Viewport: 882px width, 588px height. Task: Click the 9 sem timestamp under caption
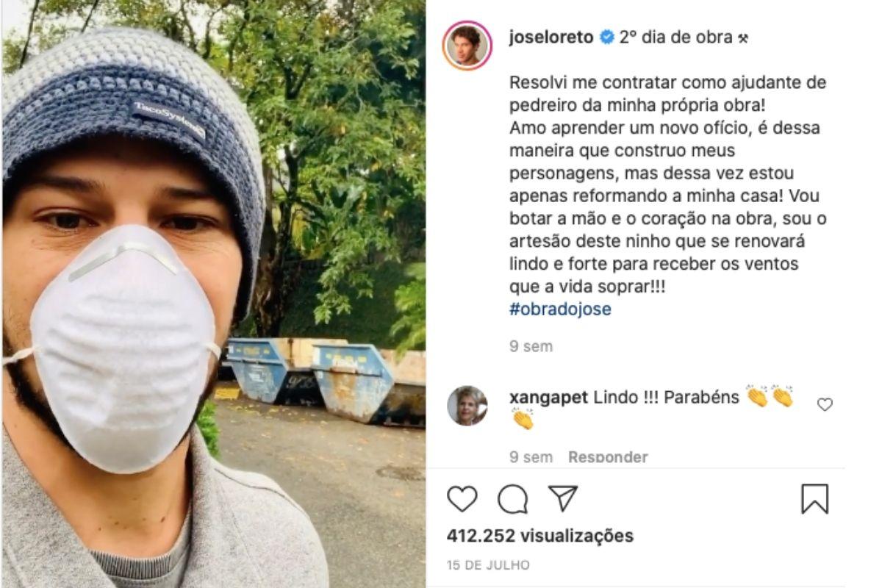point(531,346)
